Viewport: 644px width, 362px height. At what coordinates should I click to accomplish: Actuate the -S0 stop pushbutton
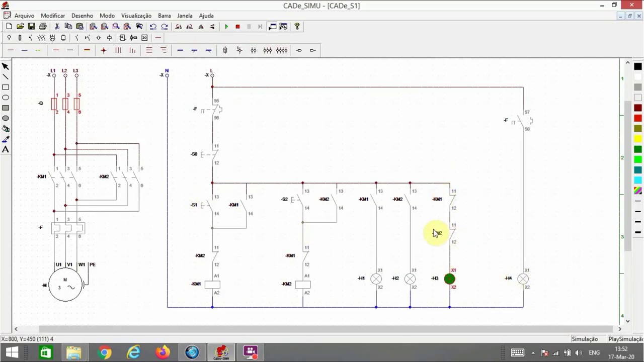[206, 154]
